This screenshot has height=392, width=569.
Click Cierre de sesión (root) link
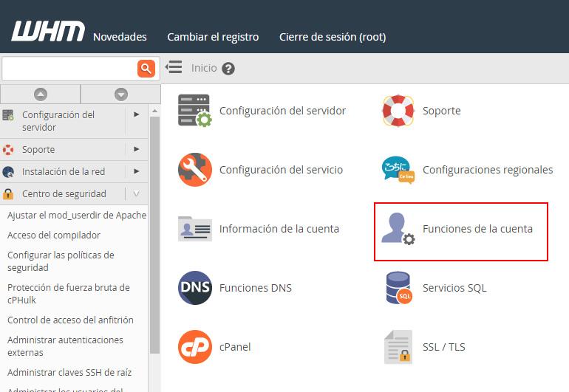332,37
